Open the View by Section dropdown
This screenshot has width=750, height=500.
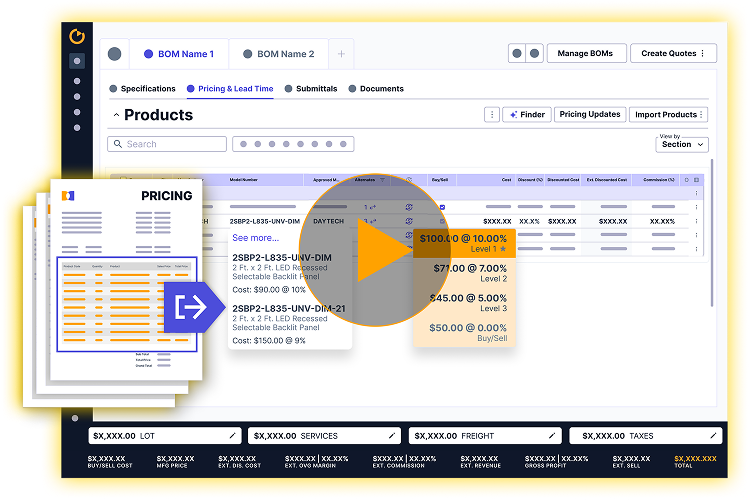click(x=683, y=144)
